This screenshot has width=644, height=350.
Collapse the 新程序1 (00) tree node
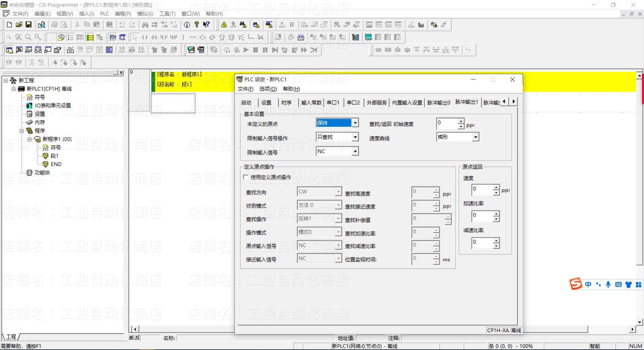(x=30, y=139)
